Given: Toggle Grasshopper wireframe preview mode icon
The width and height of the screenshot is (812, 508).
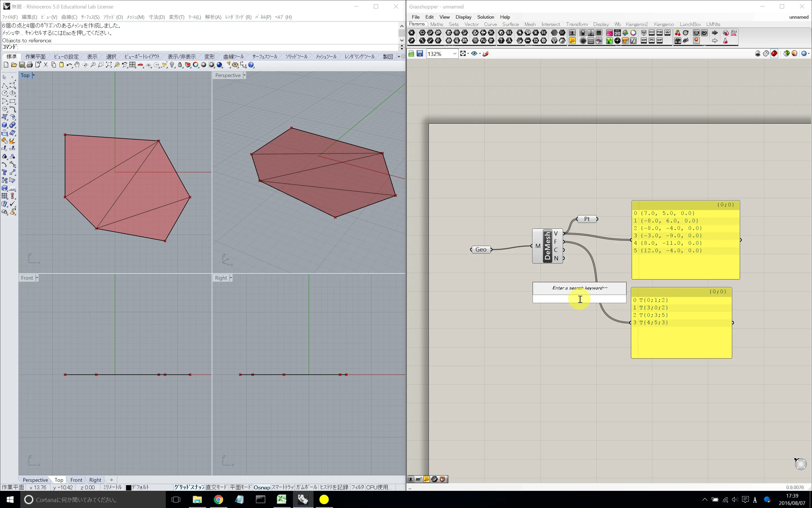Looking at the screenshot, I should [766, 53].
